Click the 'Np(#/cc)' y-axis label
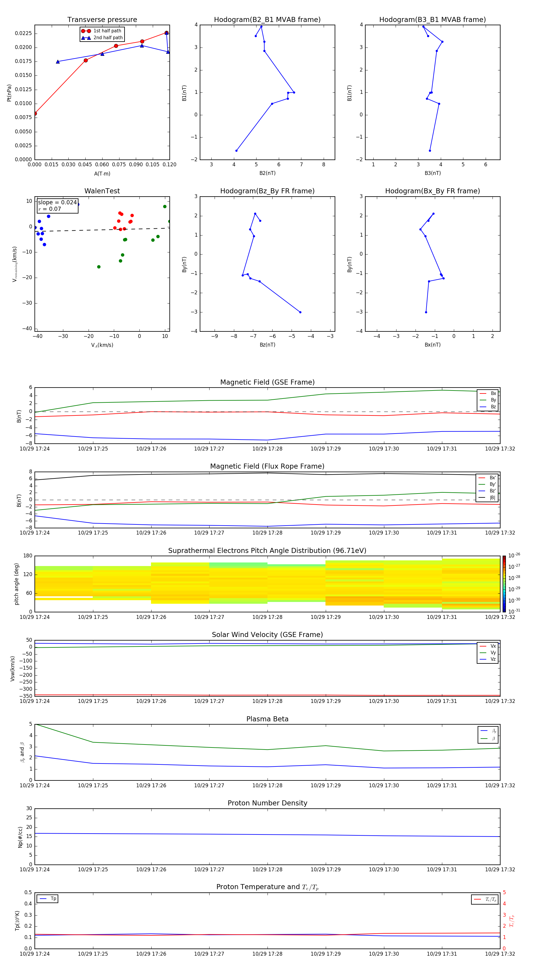This screenshot has width=535, height=980. [20, 837]
